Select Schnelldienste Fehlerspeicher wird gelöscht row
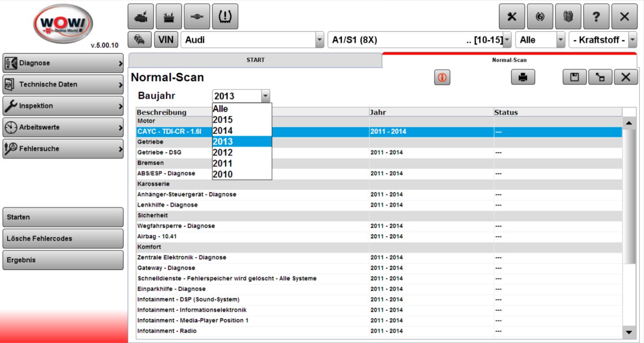644x343 pixels. click(x=379, y=278)
